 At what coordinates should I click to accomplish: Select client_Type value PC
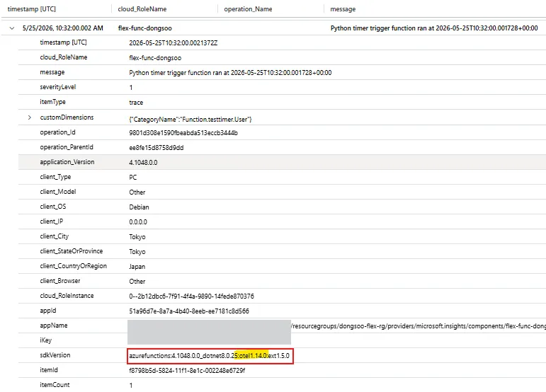[133, 178]
